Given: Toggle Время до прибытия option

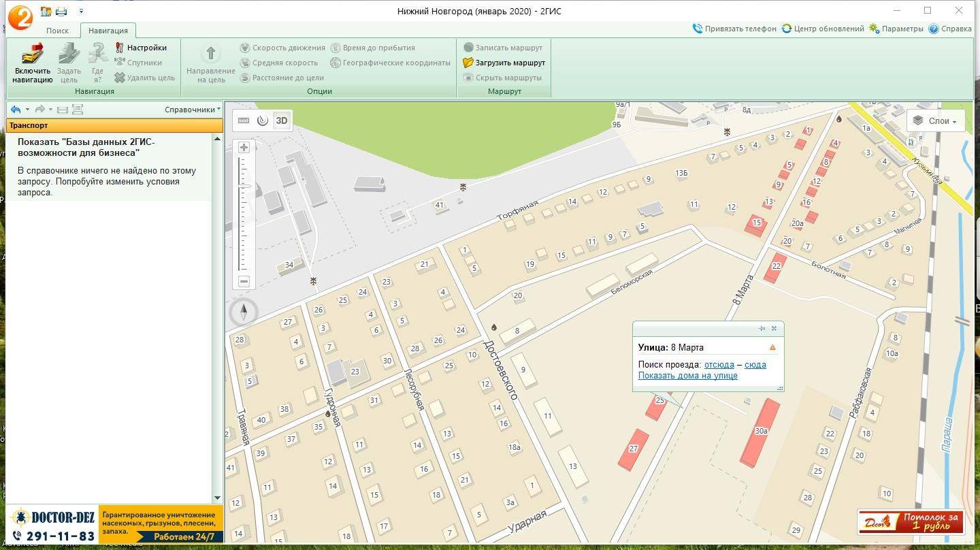Looking at the screenshot, I should pyautogui.click(x=373, y=48).
